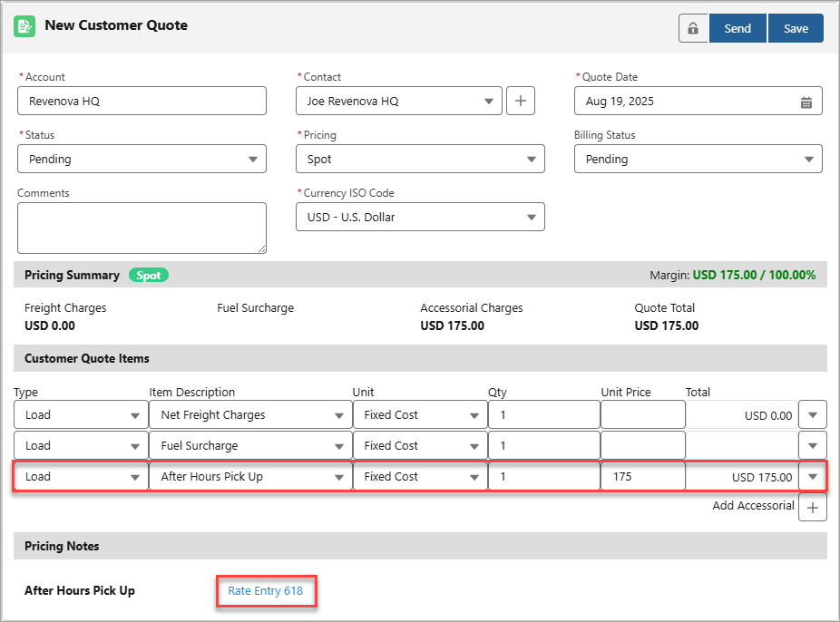Click Unit Price field for Fuel Surcharge

pyautogui.click(x=643, y=445)
